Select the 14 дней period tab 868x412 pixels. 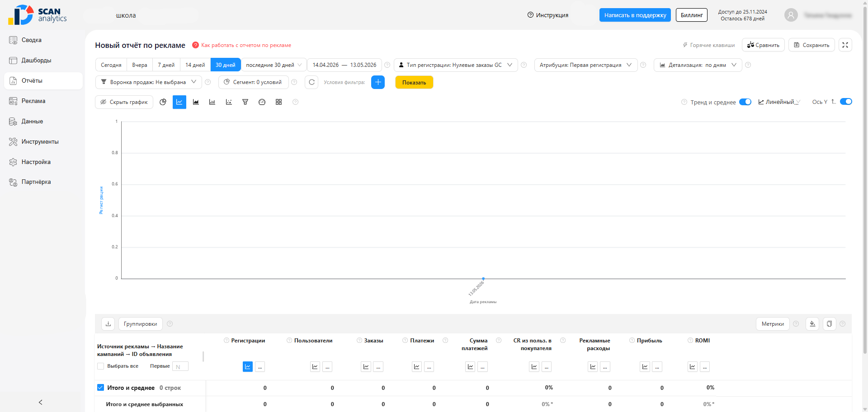(x=195, y=65)
